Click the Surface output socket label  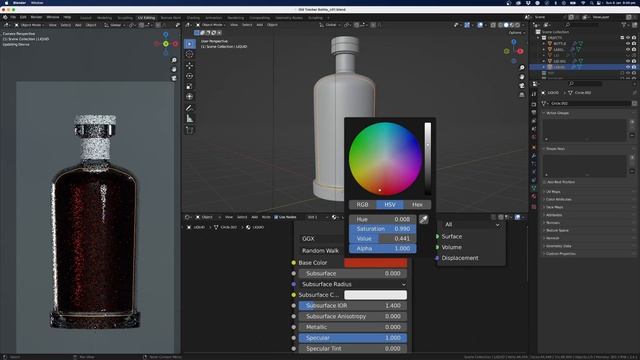[x=452, y=236]
